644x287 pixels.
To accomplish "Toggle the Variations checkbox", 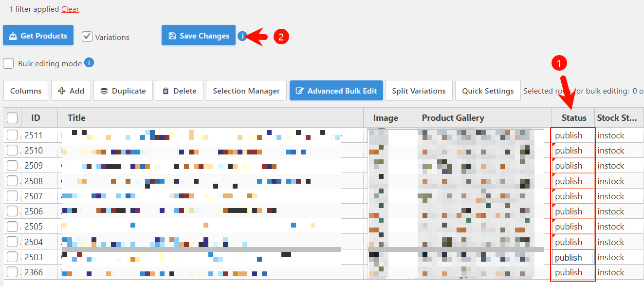I will [87, 37].
